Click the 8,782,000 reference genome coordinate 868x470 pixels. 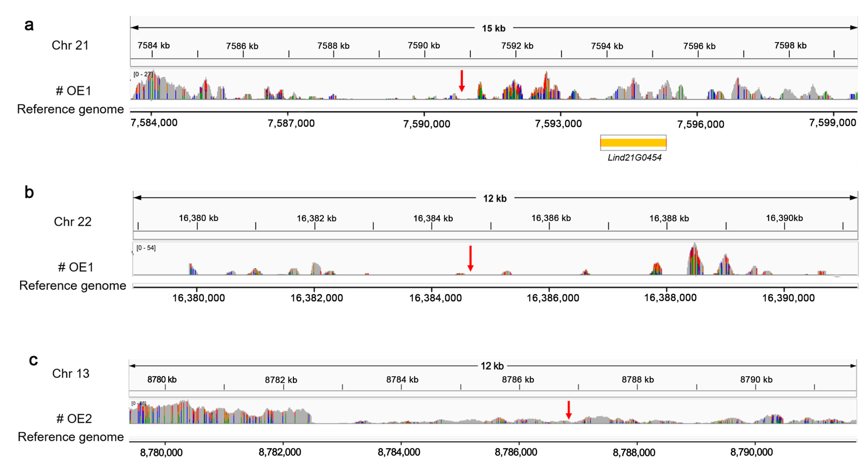[x=280, y=452]
